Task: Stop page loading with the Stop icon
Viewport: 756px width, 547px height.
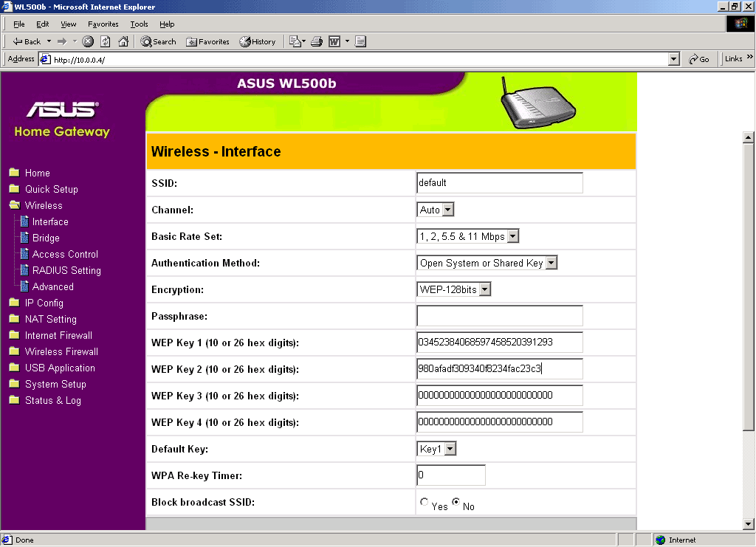Action: [x=88, y=41]
